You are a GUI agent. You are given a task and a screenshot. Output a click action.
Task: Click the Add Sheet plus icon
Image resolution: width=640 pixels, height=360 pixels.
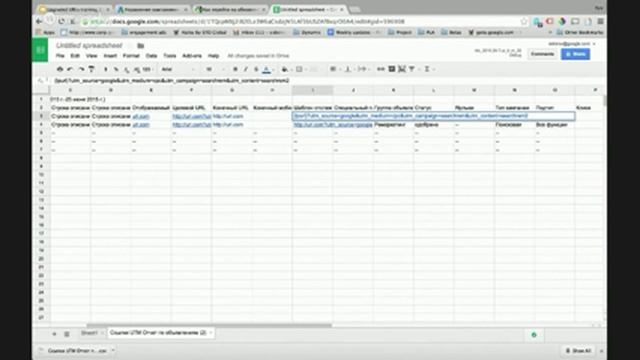54,334
